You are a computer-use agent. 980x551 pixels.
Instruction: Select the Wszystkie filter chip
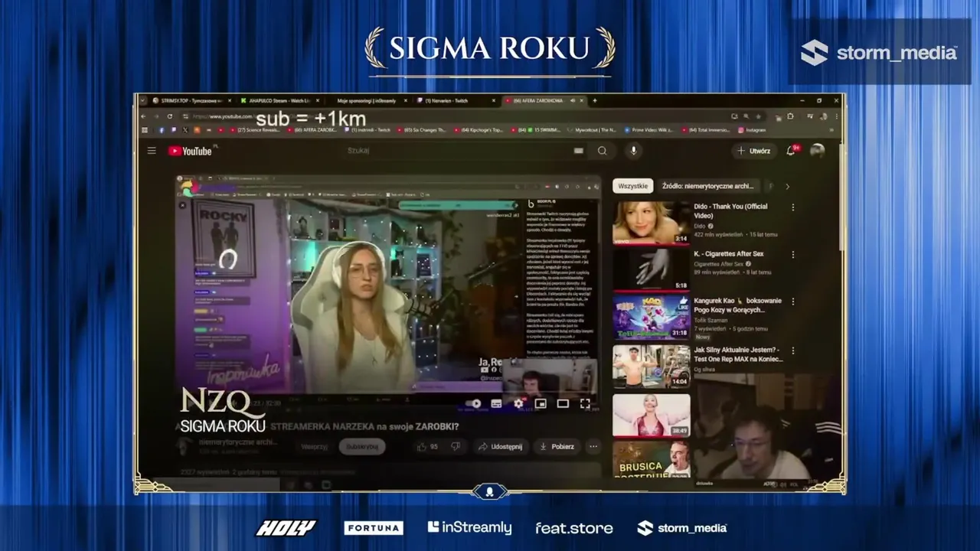[632, 186]
